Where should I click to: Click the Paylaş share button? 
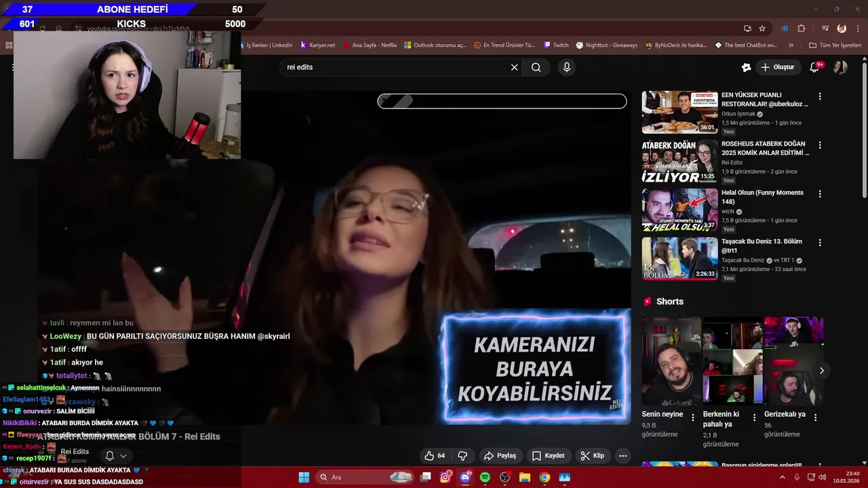tap(500, 455)
